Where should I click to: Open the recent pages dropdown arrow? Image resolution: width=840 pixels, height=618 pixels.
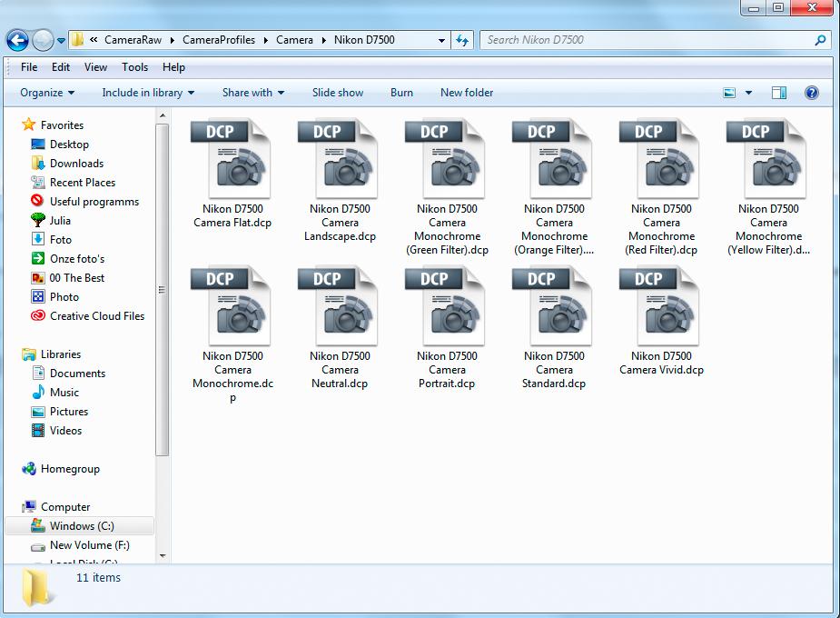61,40
